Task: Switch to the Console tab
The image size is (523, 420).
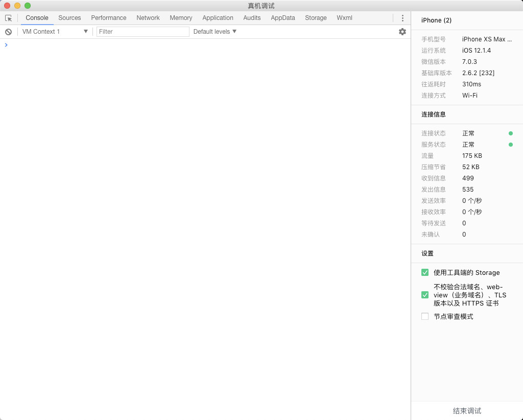Action: (37, 18)
